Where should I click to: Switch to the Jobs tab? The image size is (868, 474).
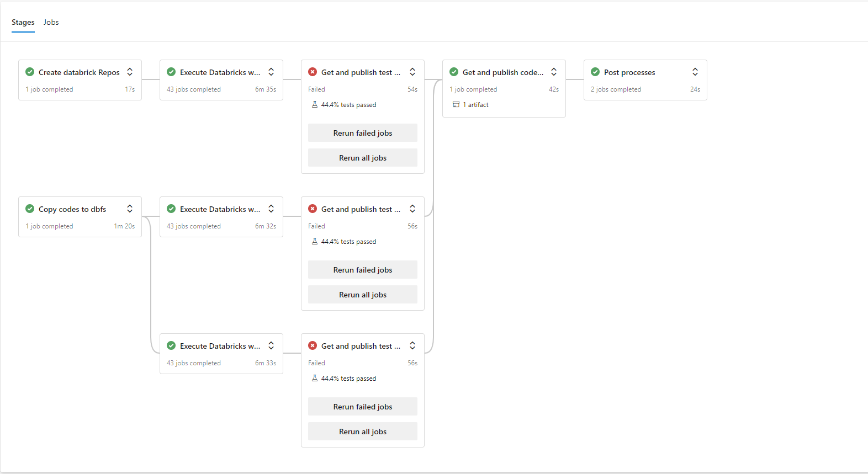51,23
